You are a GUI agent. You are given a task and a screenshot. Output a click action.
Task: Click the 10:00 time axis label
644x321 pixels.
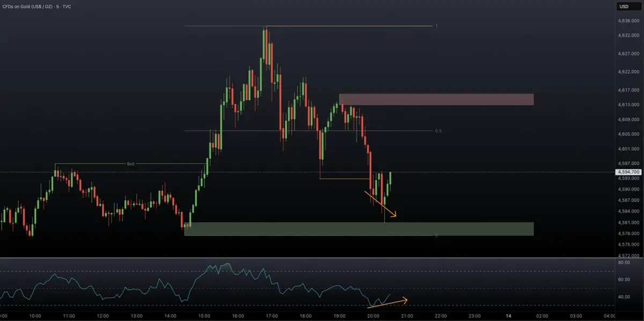[35, 316]
